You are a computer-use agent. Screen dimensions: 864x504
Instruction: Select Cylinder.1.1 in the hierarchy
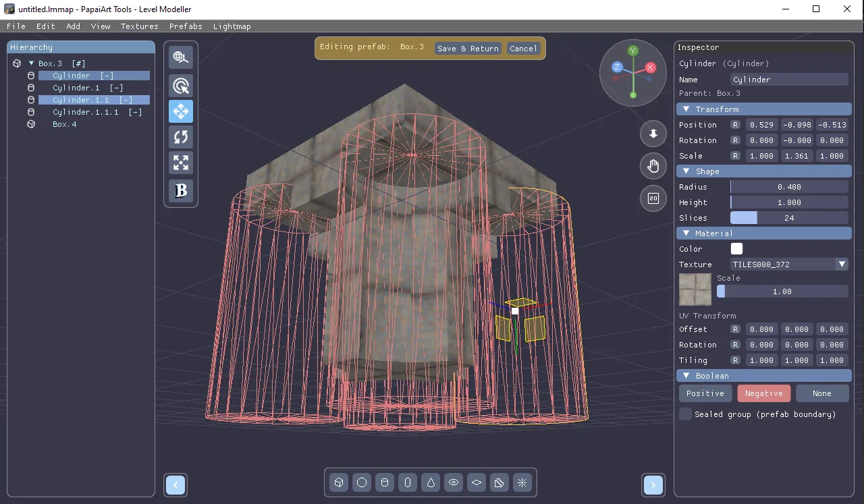pyautogui.click(x=94, y=100)
